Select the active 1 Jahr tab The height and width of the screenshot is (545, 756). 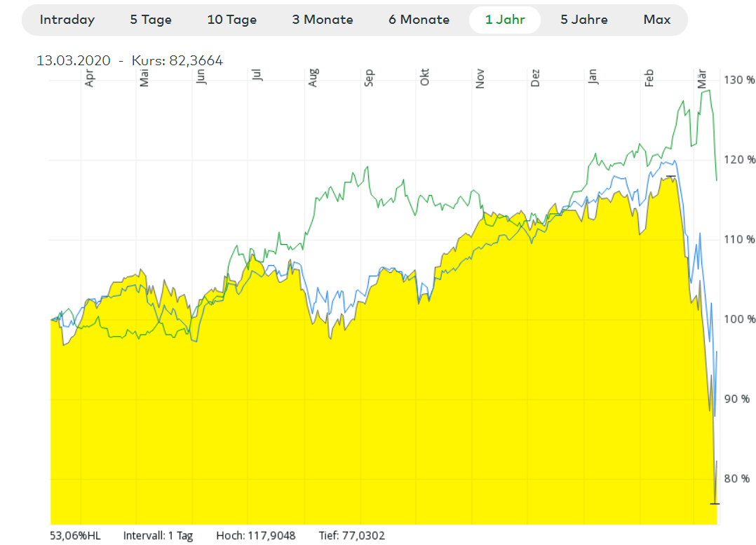(504, 20)
